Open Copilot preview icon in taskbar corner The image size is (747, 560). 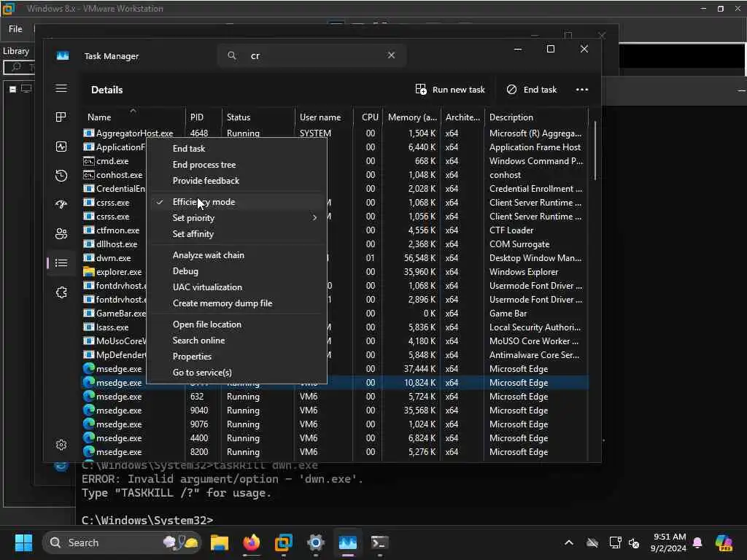(724, 542)
